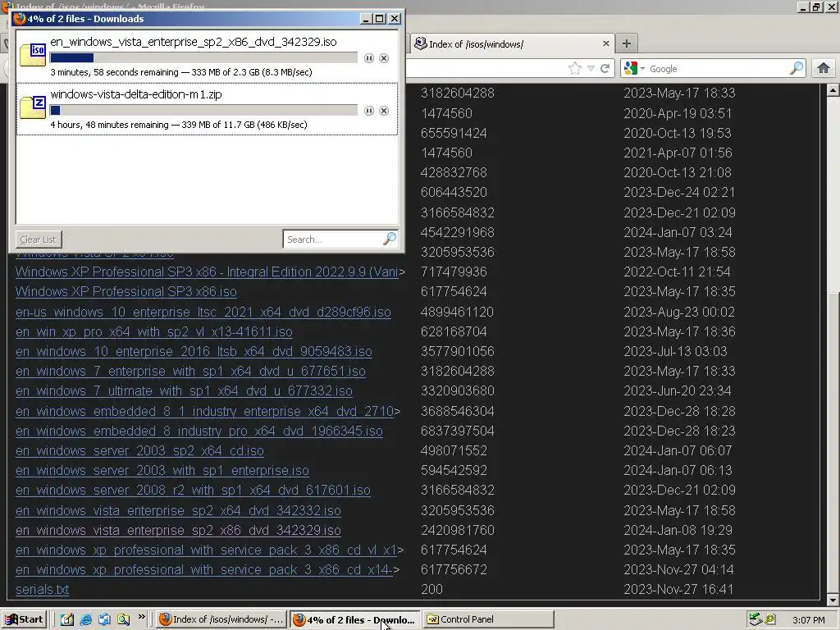Screen dimensions: 840x630
Task: Cancel the windows-vista-delta-edition zip download
Action: 384,111
